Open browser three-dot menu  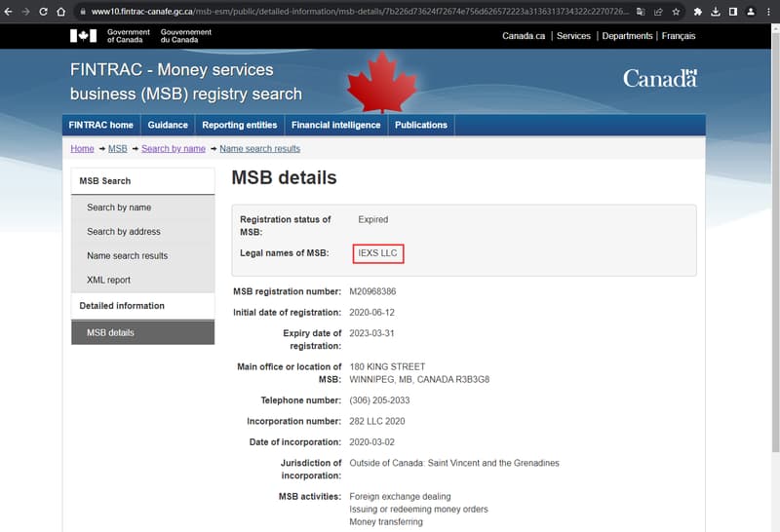pos(768,12)
